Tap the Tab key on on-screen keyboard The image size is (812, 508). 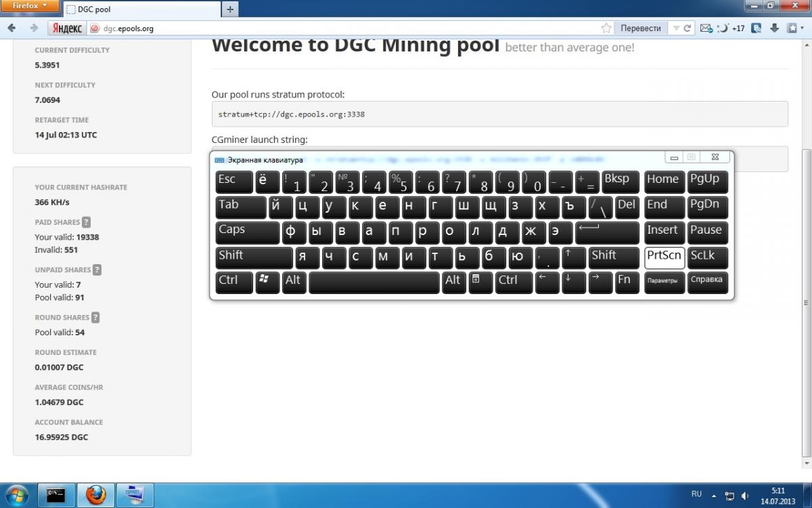point(241,207)
